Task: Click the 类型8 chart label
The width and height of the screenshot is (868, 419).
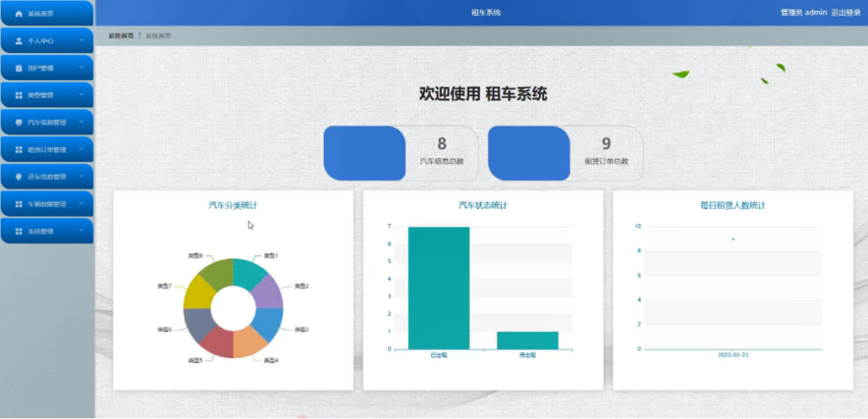Action: coord(195,256)
